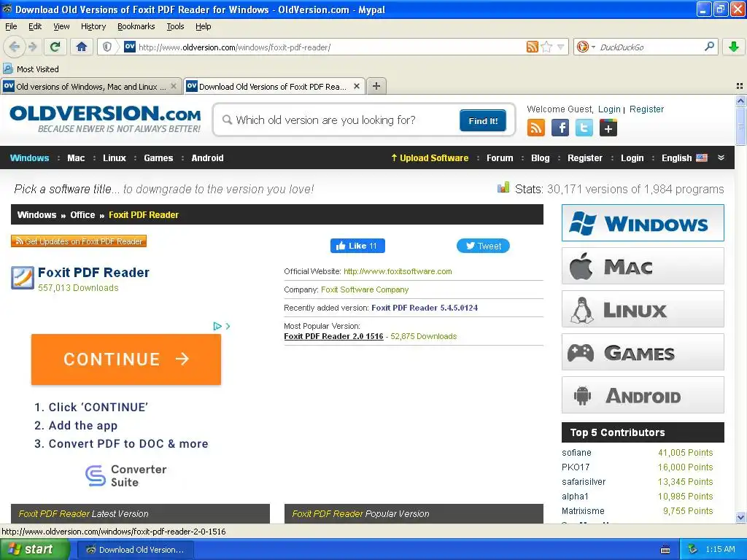Open the Windows Start button
The width and height of the screenshot is (747, 560).
coord(35,549)
